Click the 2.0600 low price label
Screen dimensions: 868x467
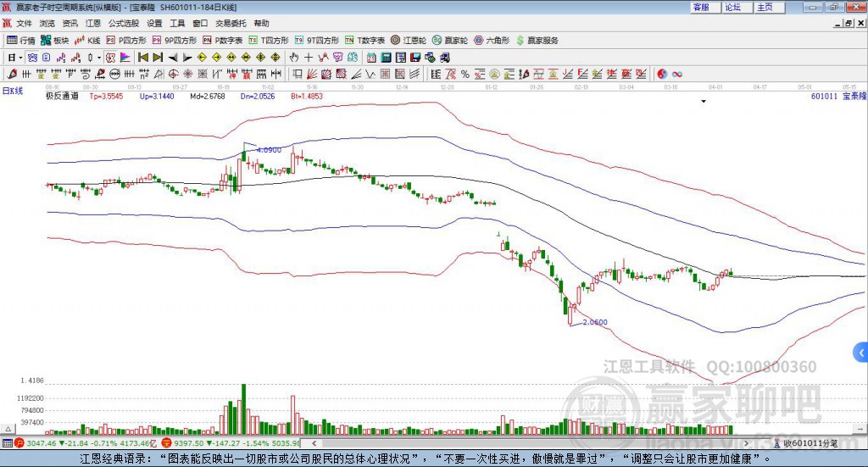(x=595, y=322)
